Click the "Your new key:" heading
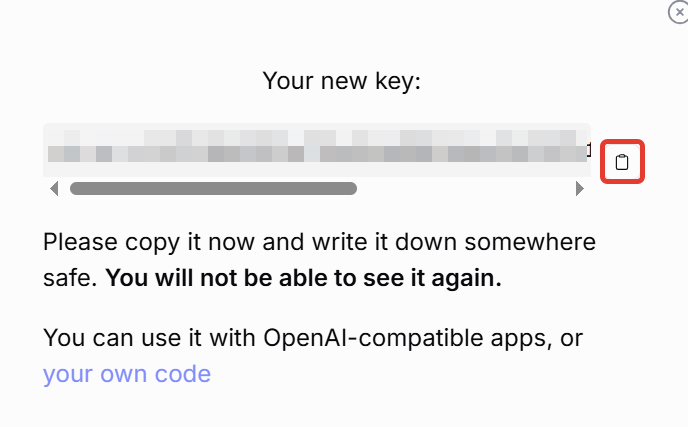The image size is (688, 427). pyautogui.click(x=342, y=80)
